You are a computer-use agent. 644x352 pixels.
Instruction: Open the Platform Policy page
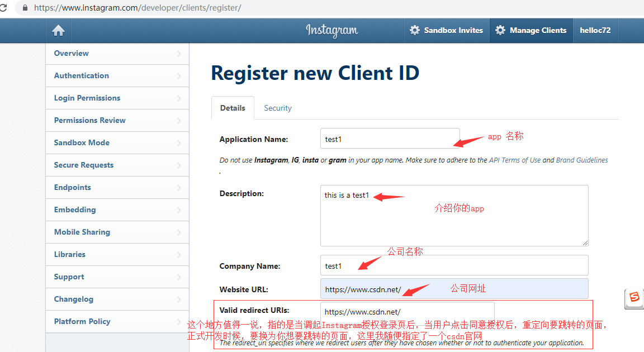click(x=82, y=321)
